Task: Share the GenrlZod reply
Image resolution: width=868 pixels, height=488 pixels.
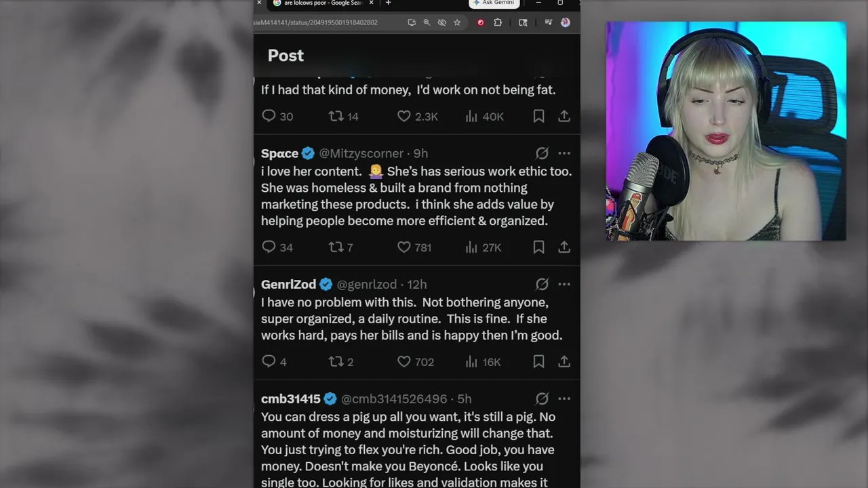Action: [564, 362]
